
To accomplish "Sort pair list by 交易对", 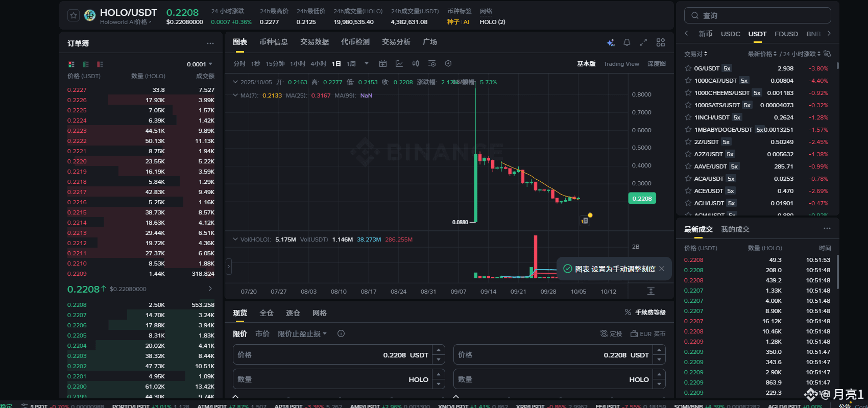I will (695, 54).
